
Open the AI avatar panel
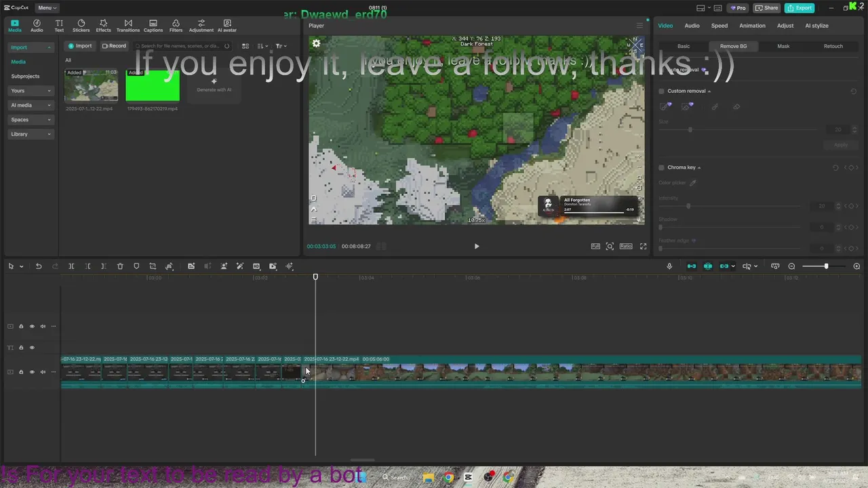(227, 26)
